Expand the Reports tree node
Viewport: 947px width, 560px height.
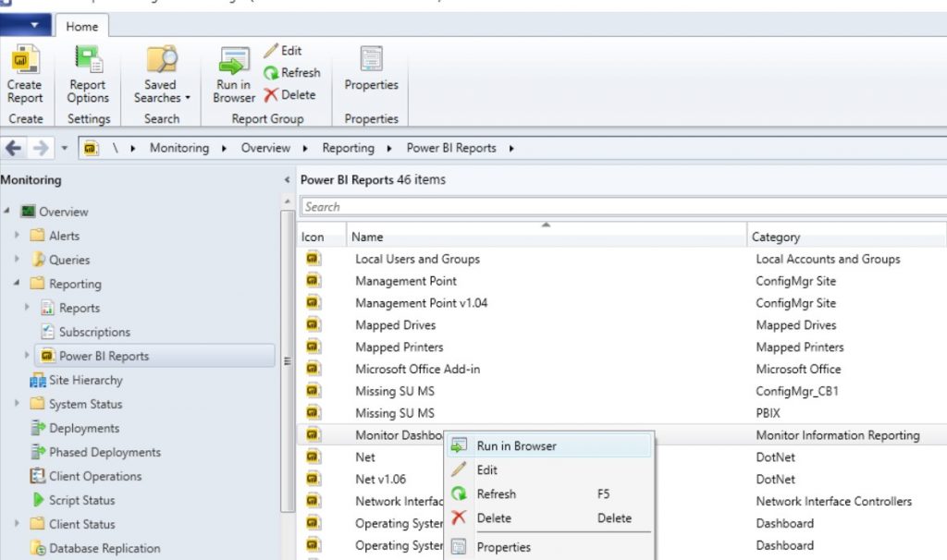pos(27,307)
